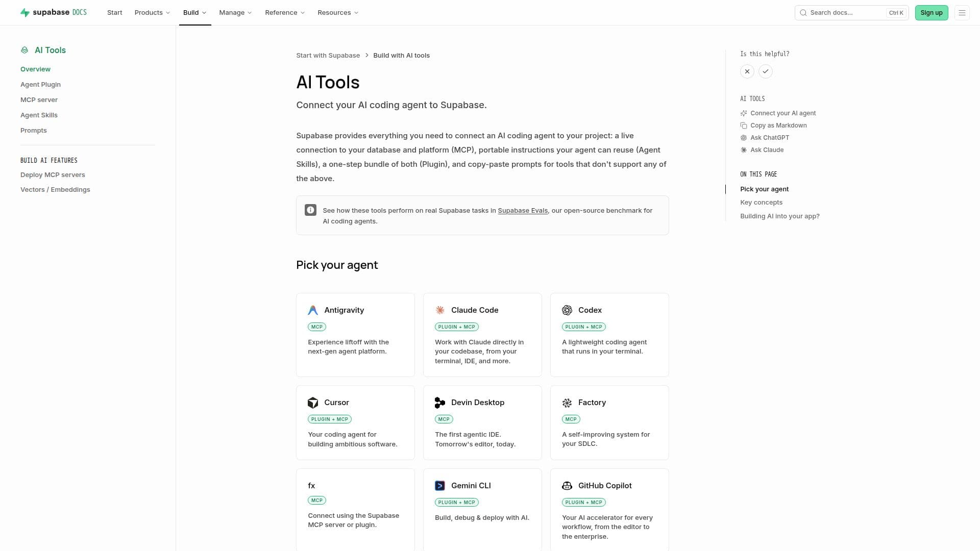Mark page as not helpful with X

(x=747, y=71)
